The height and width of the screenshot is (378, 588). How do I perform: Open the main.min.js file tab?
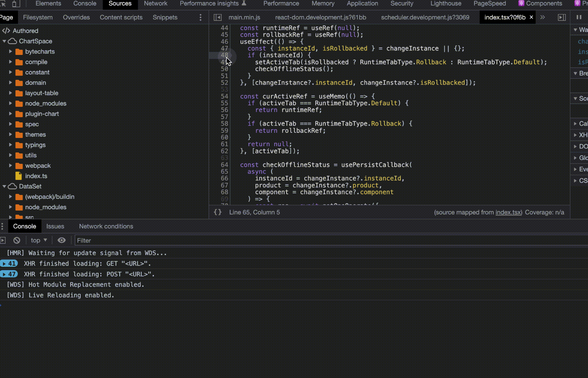click(x=244, y=17)
